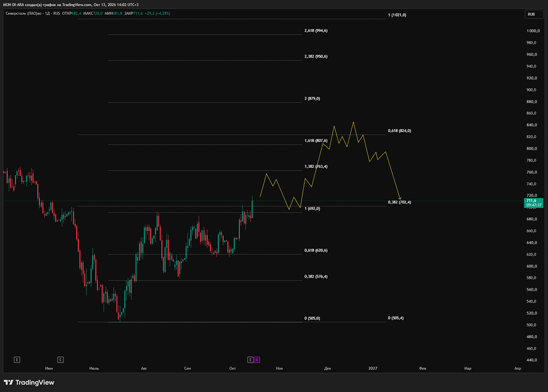Open the earliest E earnings marker before Июн

coord(17,360)
